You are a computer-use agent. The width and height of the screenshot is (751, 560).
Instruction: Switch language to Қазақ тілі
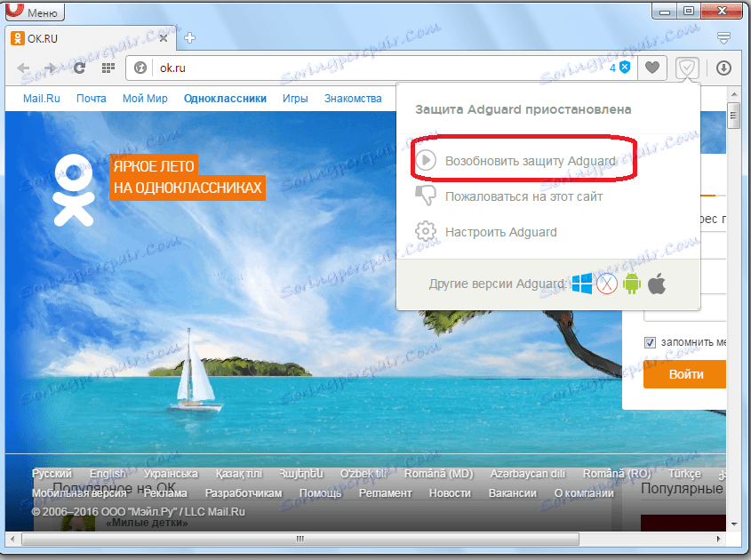pos(238,474)
